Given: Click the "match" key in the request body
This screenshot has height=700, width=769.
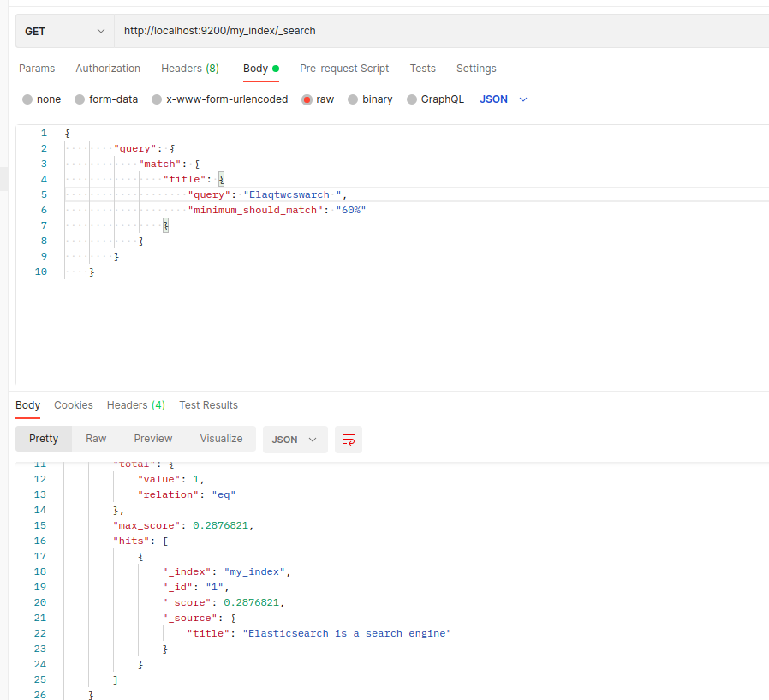Looking at the screenshot, I should pos(160,164).
